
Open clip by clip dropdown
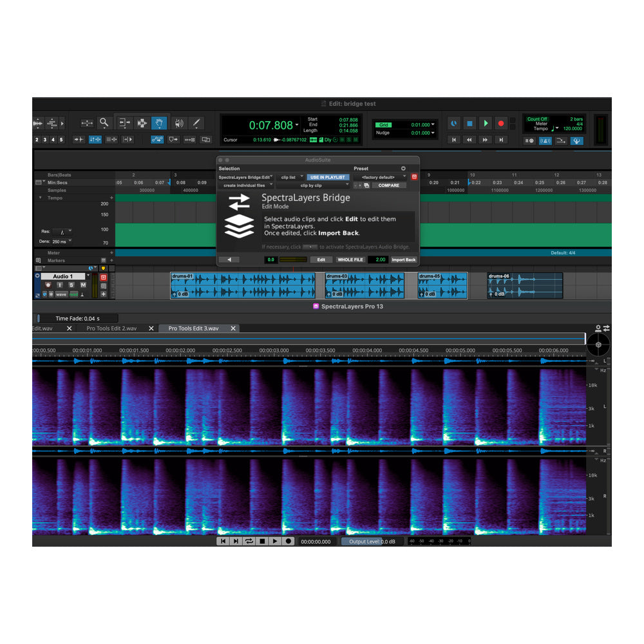[x=314, y=185]
